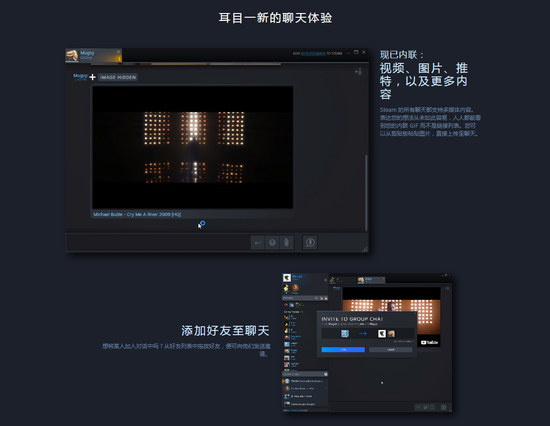Viewport: 550px width, 426px height.
Task: Click the add friend icon beside friends search
Action: tap(326, 298)
